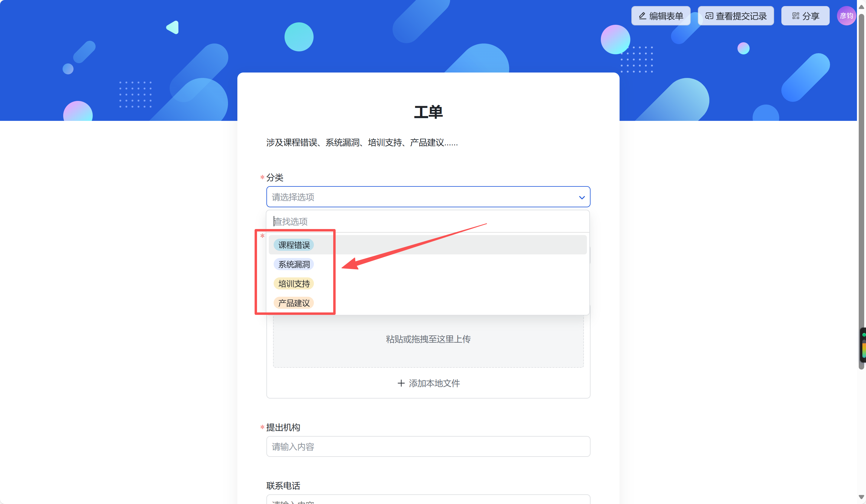Click the plus icon before 添加本地文件

(401, 383)
